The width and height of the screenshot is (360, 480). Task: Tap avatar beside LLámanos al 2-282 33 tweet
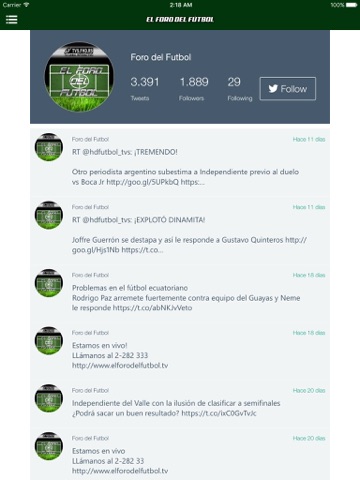pyautogui.click(x=49, y=446)
